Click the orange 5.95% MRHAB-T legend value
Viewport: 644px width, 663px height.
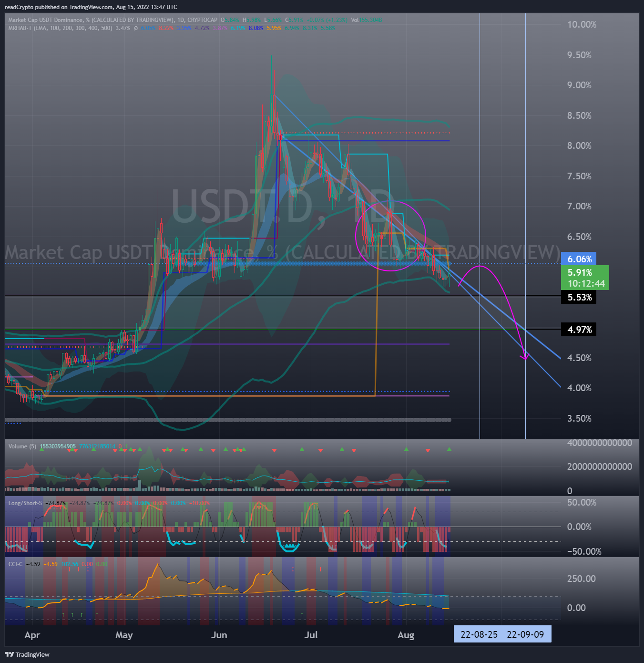click(274, 28)
